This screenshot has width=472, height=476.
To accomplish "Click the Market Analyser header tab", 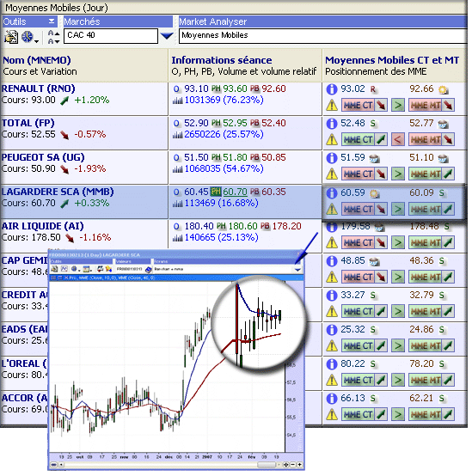I will 322,21.
